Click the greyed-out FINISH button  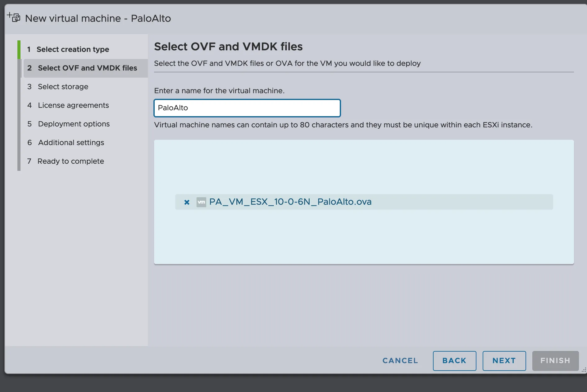[x=555, y=361]
